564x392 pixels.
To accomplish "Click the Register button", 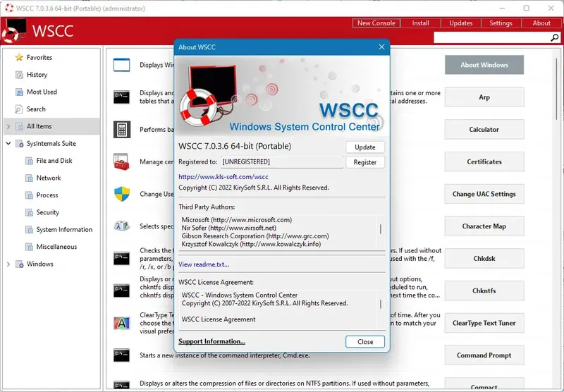I will [x=365, y=162].
